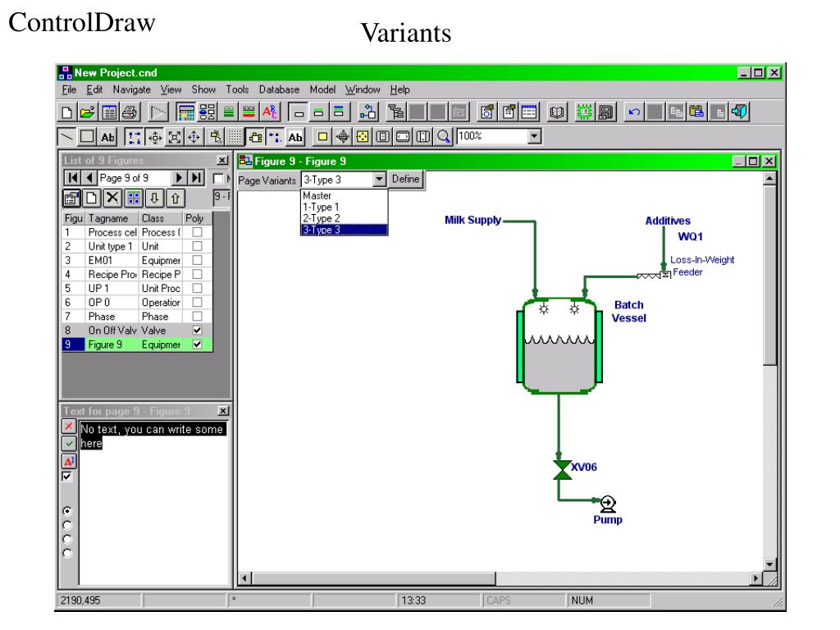Image resolution: width=840 pixels, height=630 pixels.
Task: Click new blank figure icon in list panel
Action: 92,199
